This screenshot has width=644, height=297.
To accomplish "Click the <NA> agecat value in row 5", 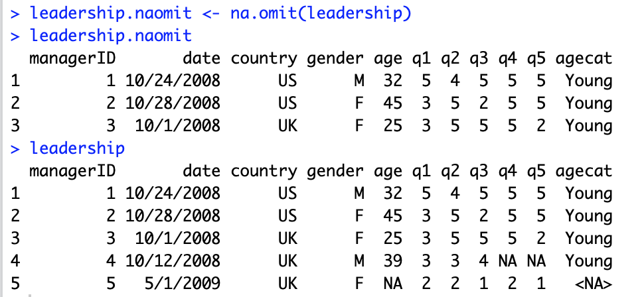I will coord(593,284).
